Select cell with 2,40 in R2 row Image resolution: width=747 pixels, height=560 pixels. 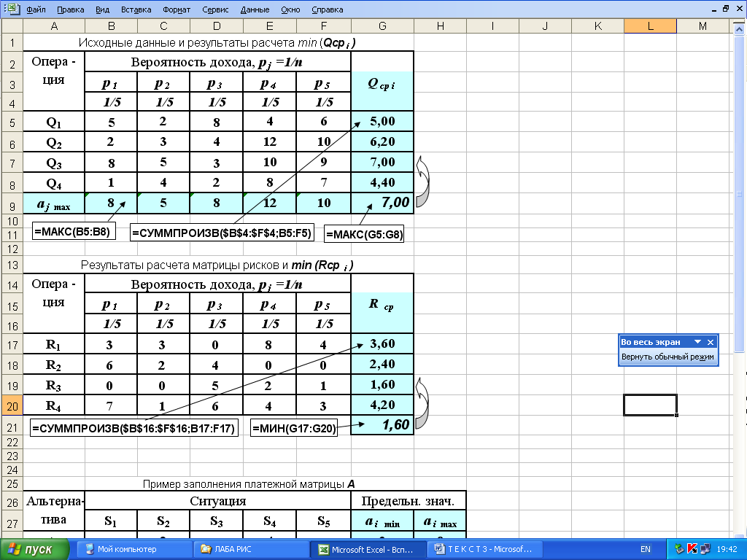click(382, 364)
